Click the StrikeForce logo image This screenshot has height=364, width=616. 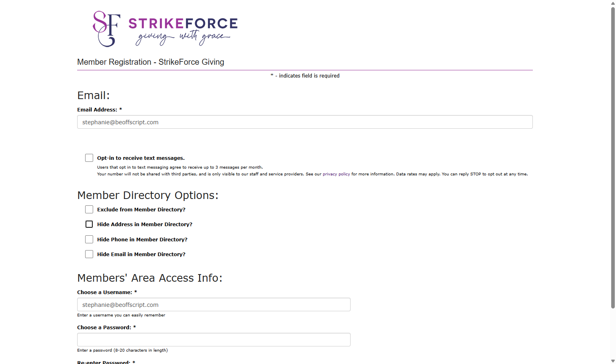click(x=165, y=29)
